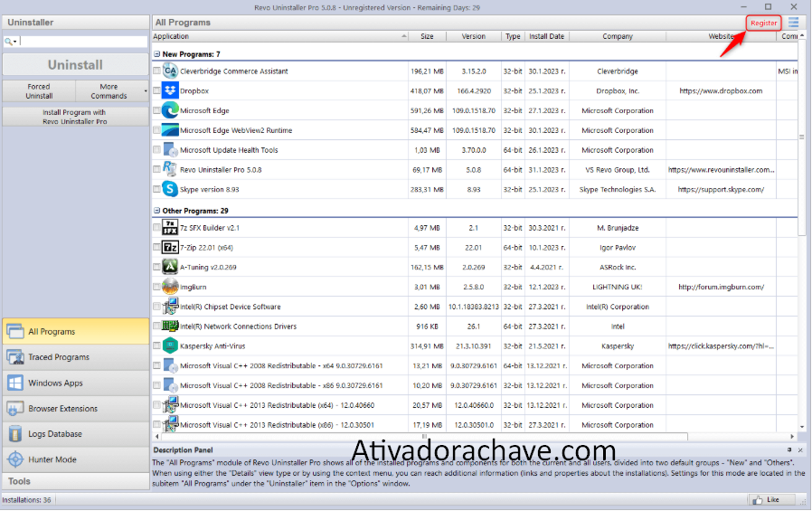Tick the Intel Network Connections Drivers checkbox
Image resolution: width=812 pixels, height=511 pixels.
[x=156, y=326]
